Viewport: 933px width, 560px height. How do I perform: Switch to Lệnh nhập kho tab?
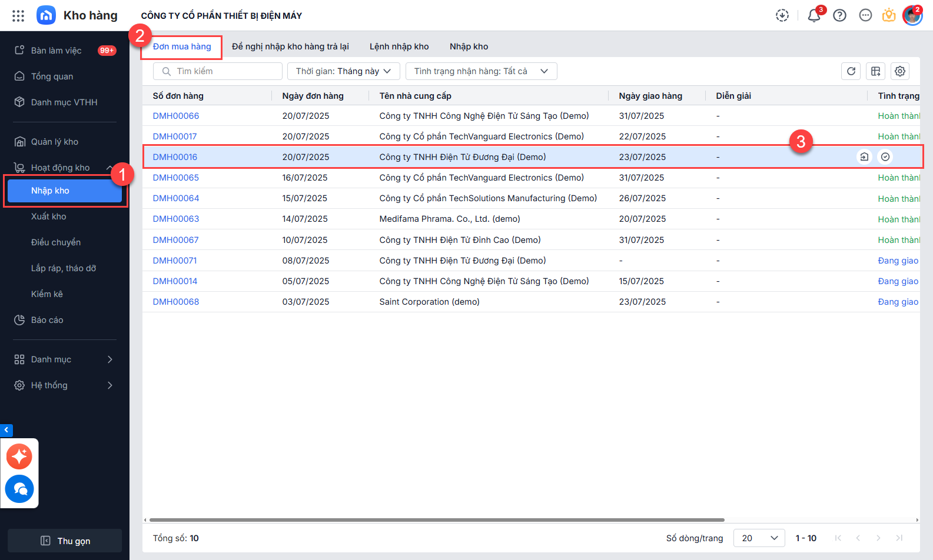tap(399, 46)
